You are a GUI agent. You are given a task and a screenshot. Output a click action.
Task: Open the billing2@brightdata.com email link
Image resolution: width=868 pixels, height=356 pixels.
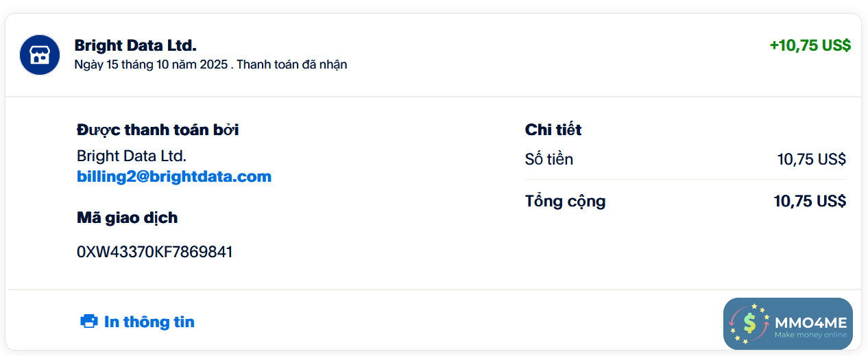(174, 176)
